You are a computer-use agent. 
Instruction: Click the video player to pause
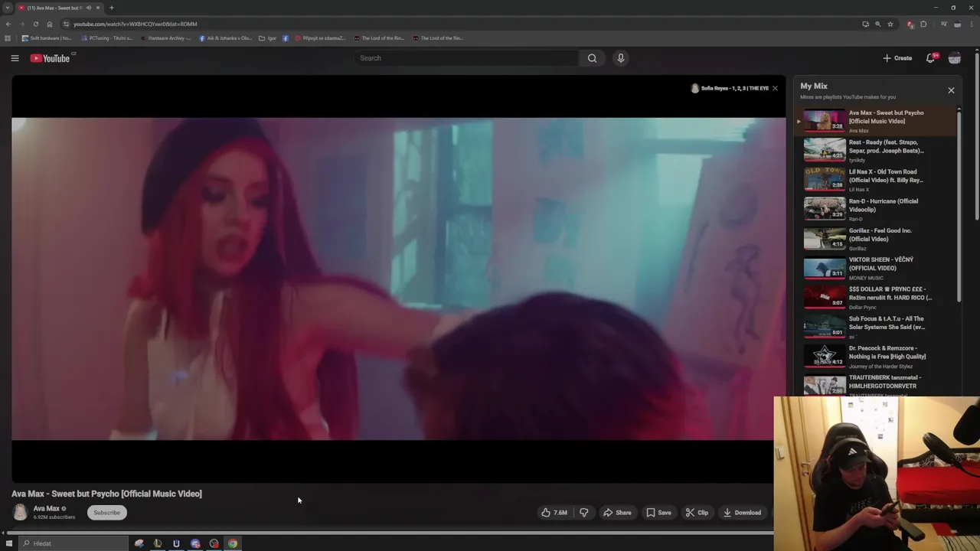[x=398, y=279]
